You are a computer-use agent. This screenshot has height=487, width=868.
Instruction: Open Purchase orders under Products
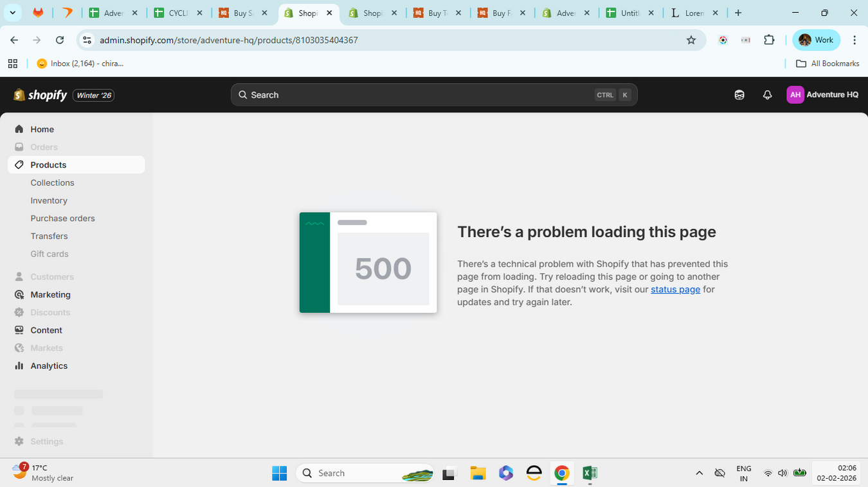click(62, 218)
